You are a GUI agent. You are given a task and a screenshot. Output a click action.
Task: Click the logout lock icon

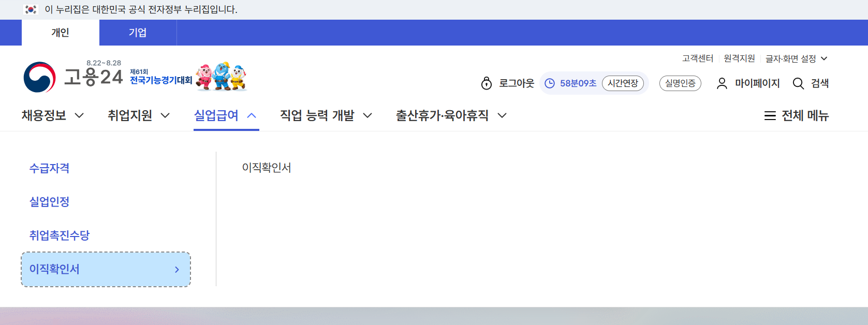(487, 83)
